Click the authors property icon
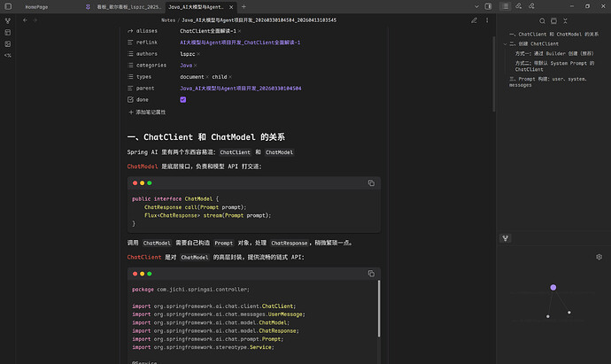The image size is (611, 364). coord(130,54)
